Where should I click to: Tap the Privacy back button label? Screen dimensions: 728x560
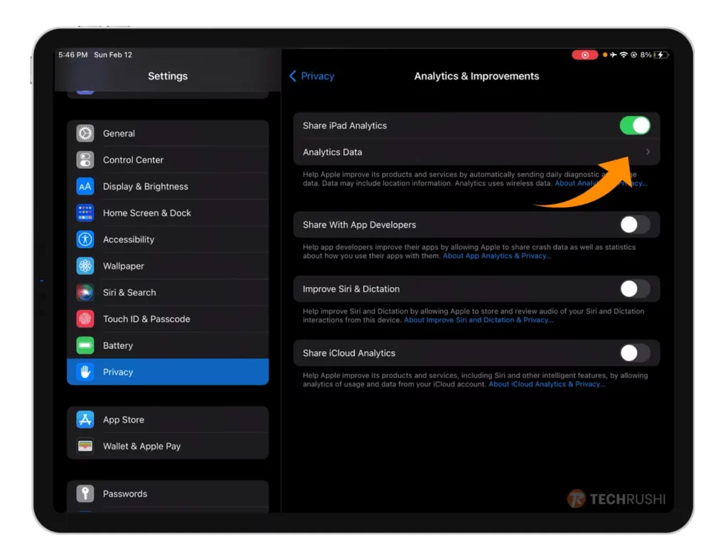click(x=318, y=76)
